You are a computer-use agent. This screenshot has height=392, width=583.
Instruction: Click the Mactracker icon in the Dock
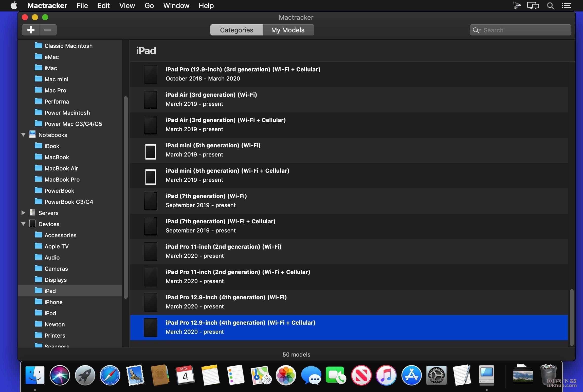point(486,375)
